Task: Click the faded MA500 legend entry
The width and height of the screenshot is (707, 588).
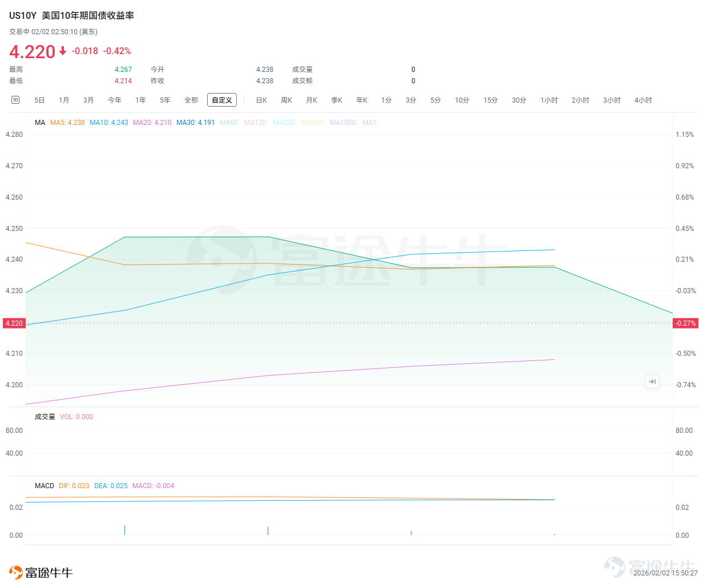Action: point(313,123)
